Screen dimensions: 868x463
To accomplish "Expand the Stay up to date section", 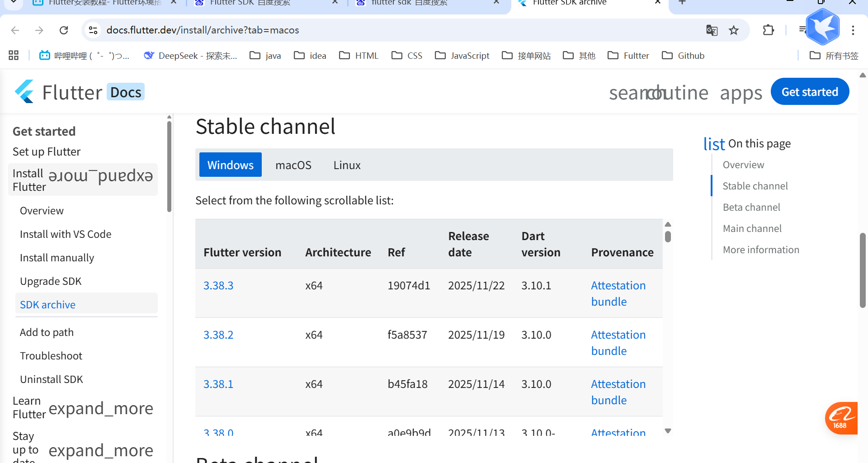I will (x=100, y=450).
